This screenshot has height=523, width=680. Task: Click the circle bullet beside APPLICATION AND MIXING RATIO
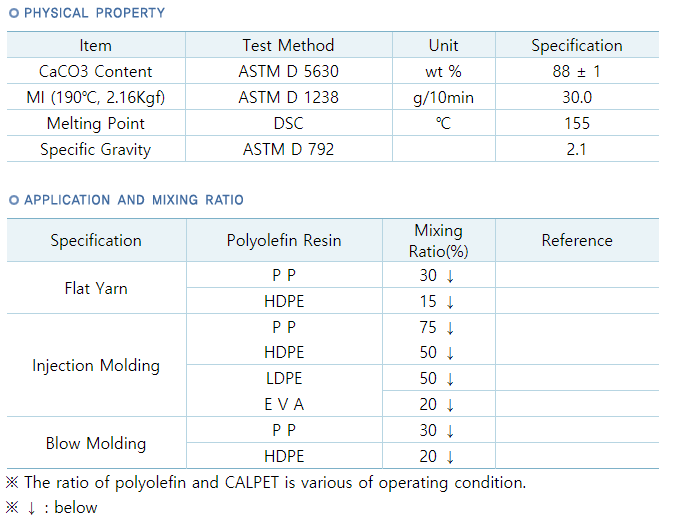14,200
